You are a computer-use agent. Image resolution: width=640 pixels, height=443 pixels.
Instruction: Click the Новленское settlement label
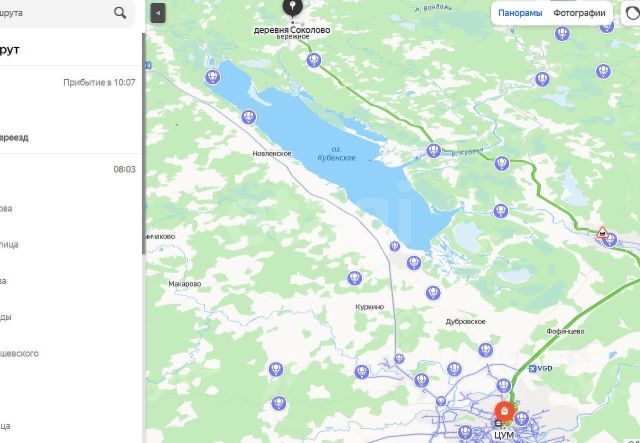(272, 154)
